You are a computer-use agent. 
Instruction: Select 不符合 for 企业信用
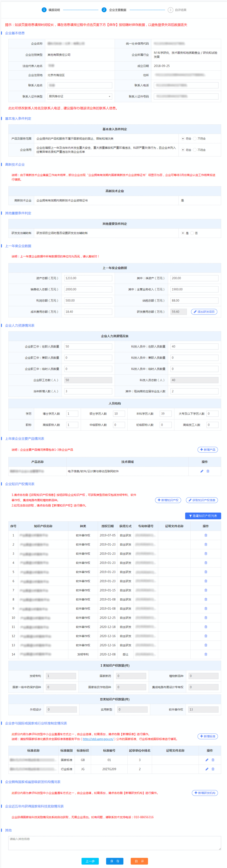tap(195, 150)
